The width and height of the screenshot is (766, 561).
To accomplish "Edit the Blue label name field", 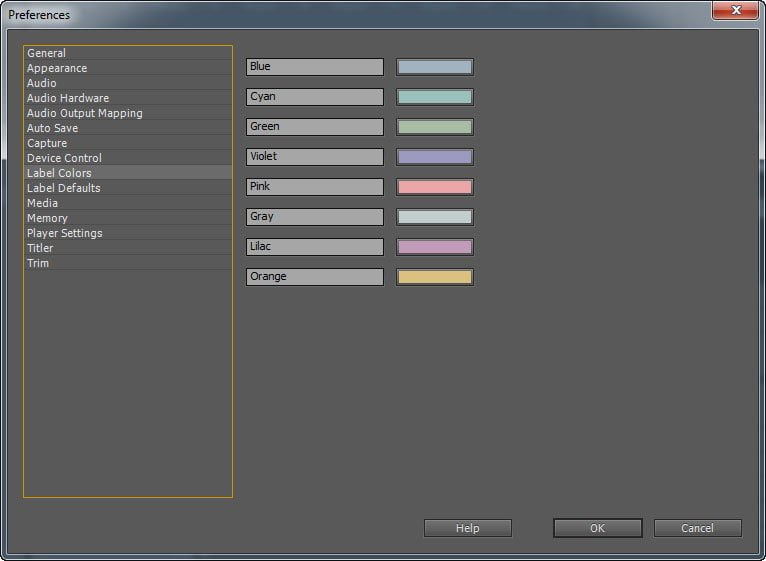I will tap(315, 67).
